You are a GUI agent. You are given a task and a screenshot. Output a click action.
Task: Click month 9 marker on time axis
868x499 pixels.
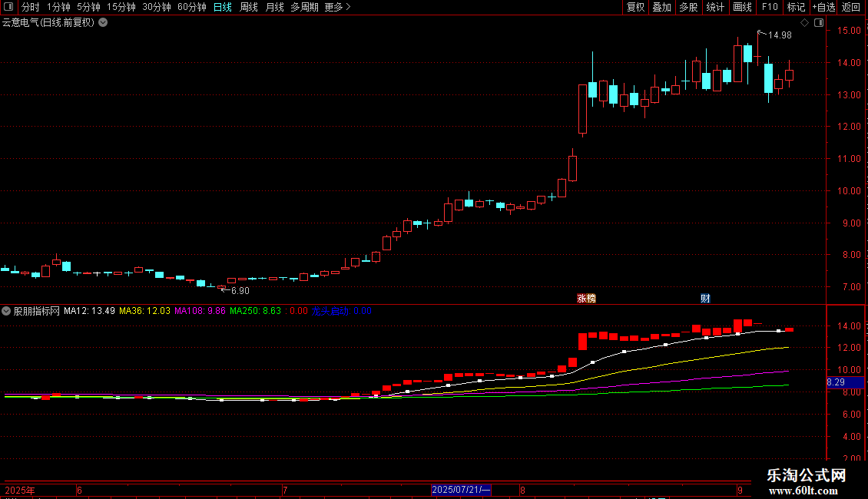point(740,490)
